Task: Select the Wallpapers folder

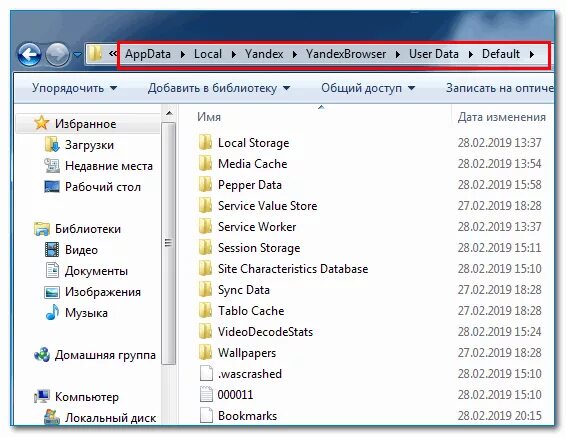Action: 247,353
